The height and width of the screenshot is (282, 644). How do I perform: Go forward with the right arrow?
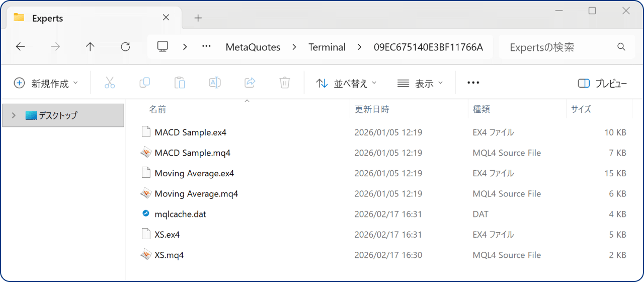tap(55, 47)
